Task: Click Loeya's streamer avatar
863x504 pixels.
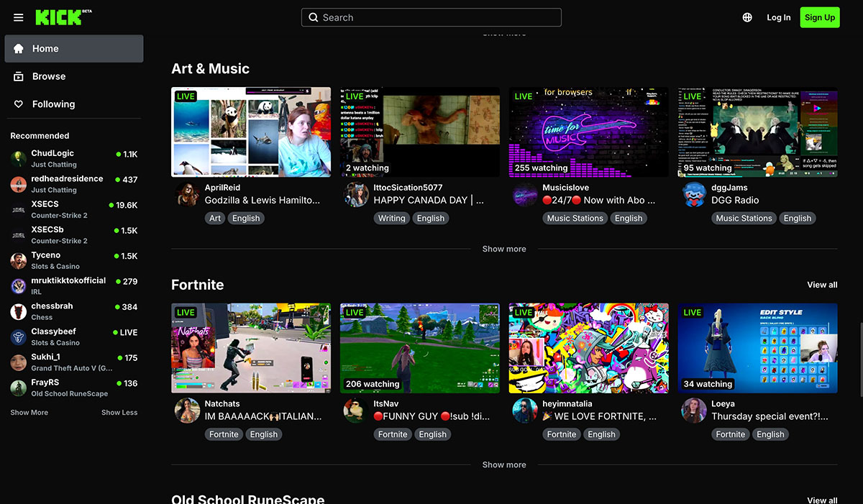Action: pos(694,411)
